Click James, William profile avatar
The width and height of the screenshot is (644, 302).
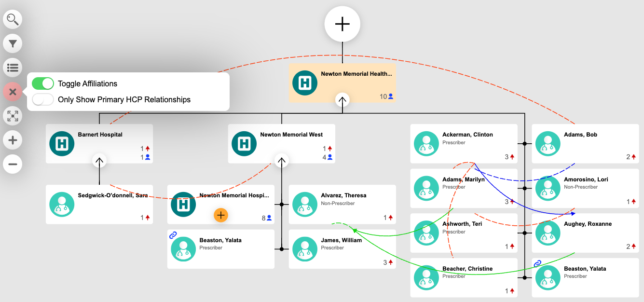coord(305,249)
